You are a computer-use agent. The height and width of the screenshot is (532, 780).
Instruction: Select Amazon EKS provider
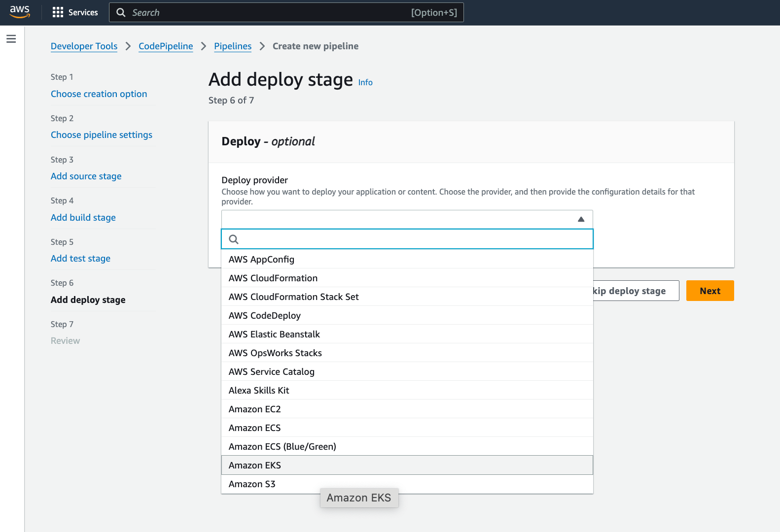[407, 465]
